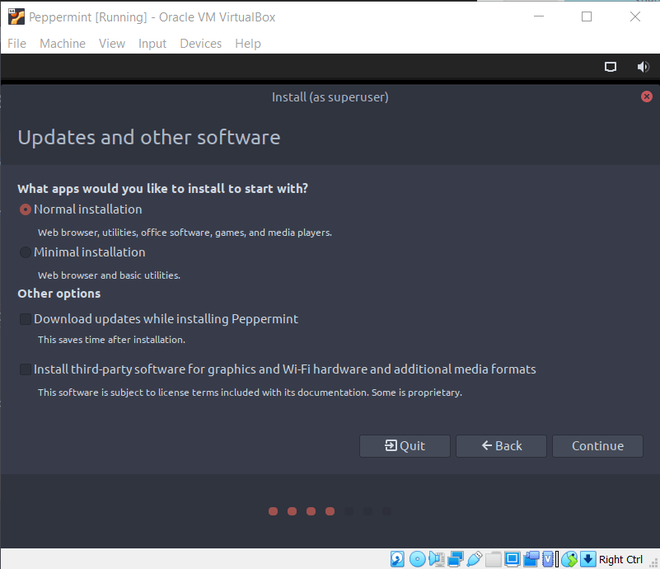The width and height of the screenshot is (660, 569).
Task: Close the VirtualBox window
Action: click(x=635, y=16)
